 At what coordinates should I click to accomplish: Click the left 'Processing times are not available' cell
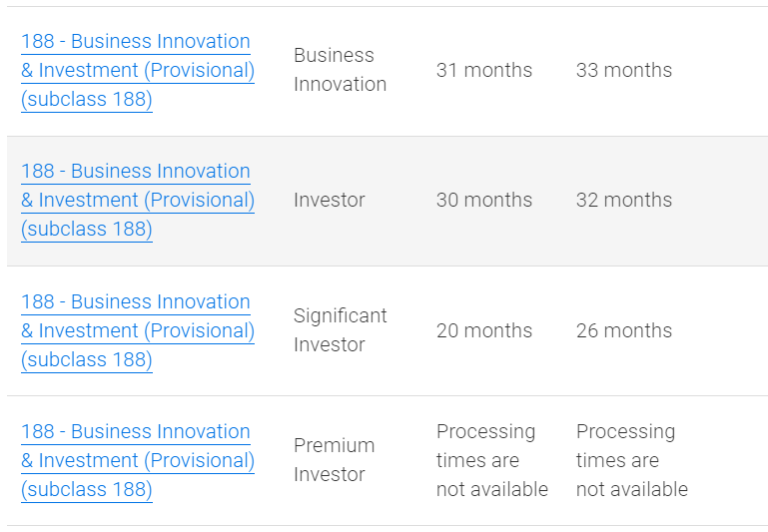[491, 460]
